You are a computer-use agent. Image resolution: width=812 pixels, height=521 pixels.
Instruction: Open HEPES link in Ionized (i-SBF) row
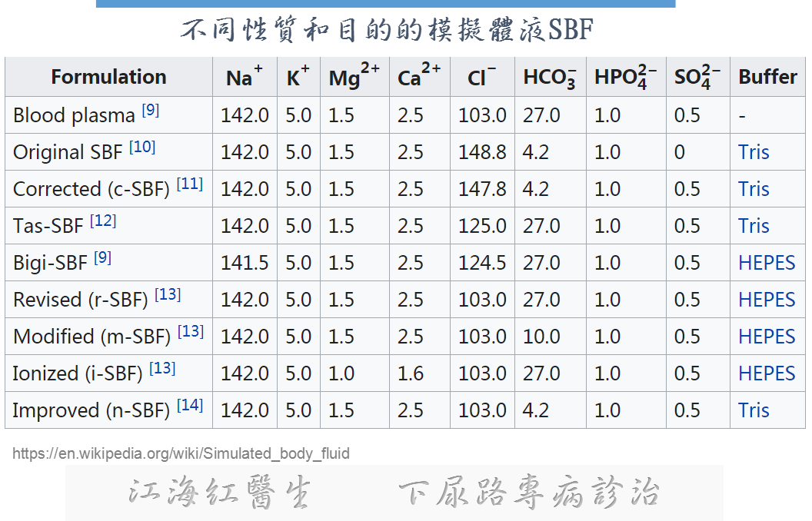(x=767, y=373)
